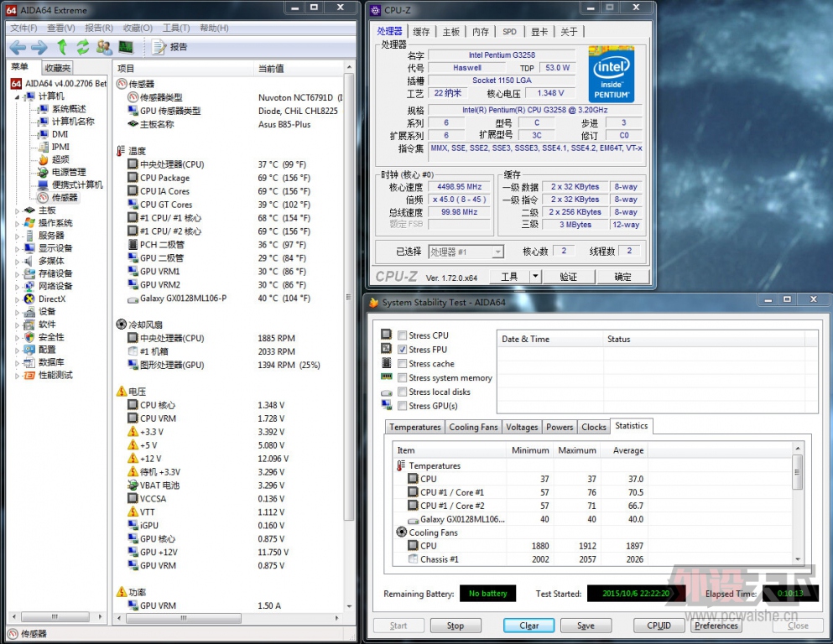Click the 性能测试 benchmark icon
833x644 pixels.
point(29,376)
